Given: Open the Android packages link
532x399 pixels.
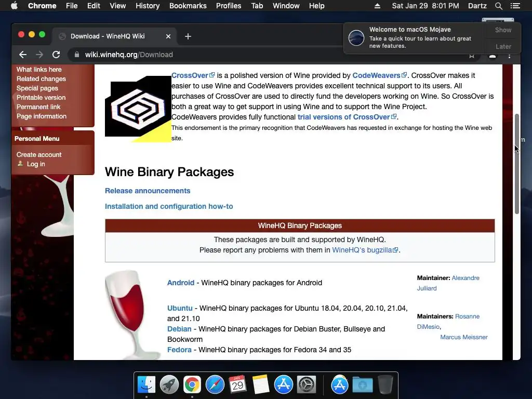Looking at the screenshot, I should (181, 283).
